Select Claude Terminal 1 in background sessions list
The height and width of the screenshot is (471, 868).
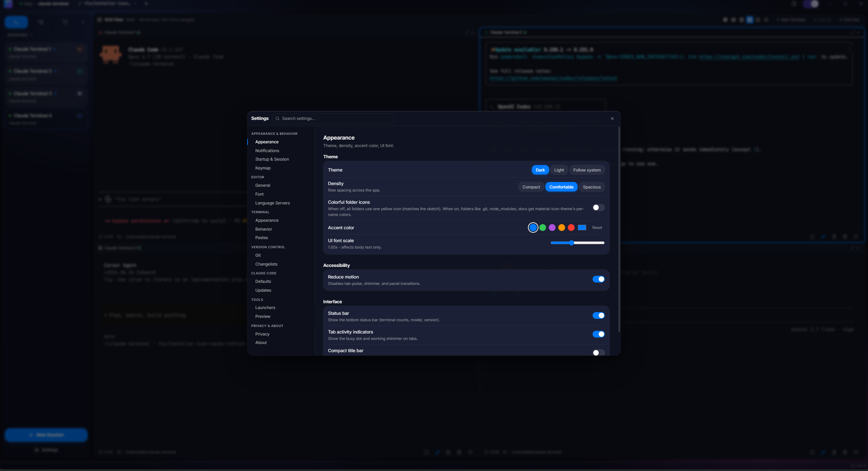click(46, 52)
